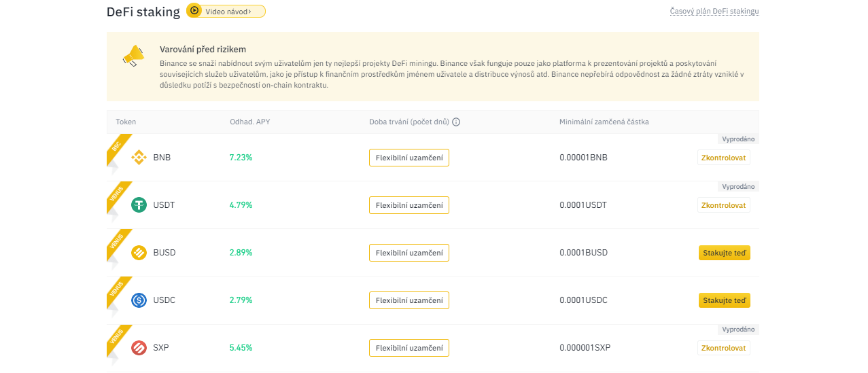Click the video play icon
Image resolution: width=868 pixels, height=373 pixels.
194,11
